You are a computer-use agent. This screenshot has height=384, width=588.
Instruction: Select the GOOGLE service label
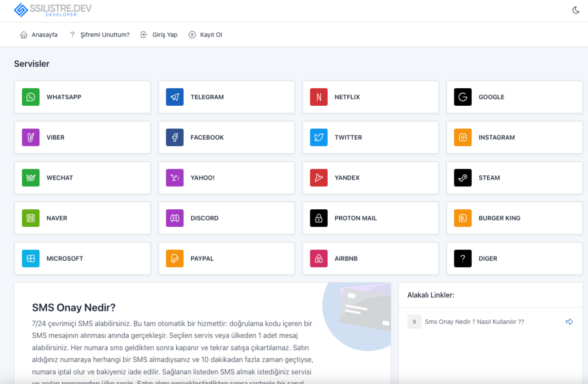coord(491,97)
